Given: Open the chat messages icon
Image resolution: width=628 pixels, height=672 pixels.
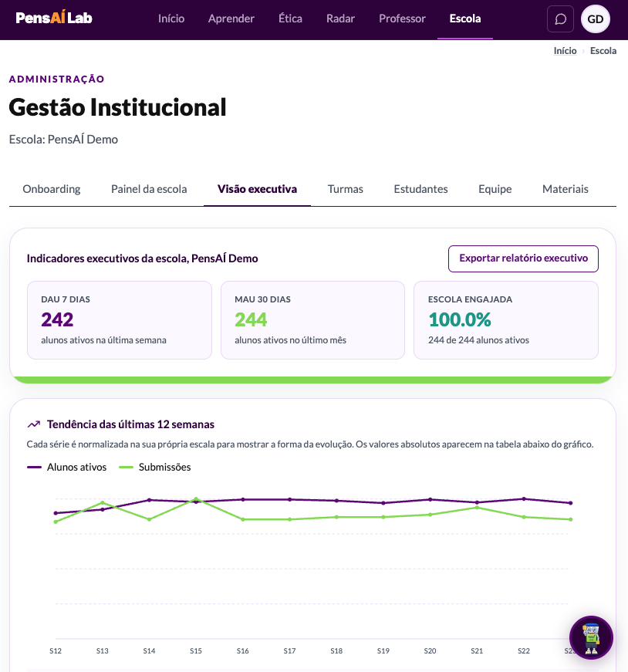Looking at the screenshot, I should 560,19.
